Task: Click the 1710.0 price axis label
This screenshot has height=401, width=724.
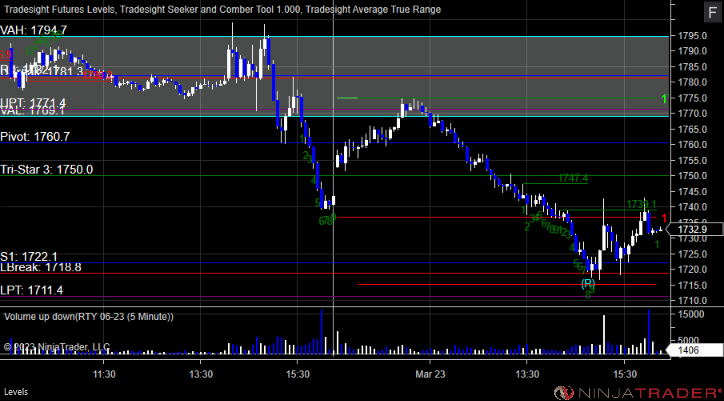Action: (693, 301)
